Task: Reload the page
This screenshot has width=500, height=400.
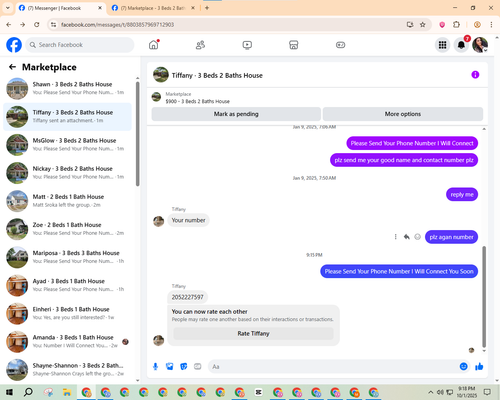Action: pyautogui.click(x=37, y=25)
